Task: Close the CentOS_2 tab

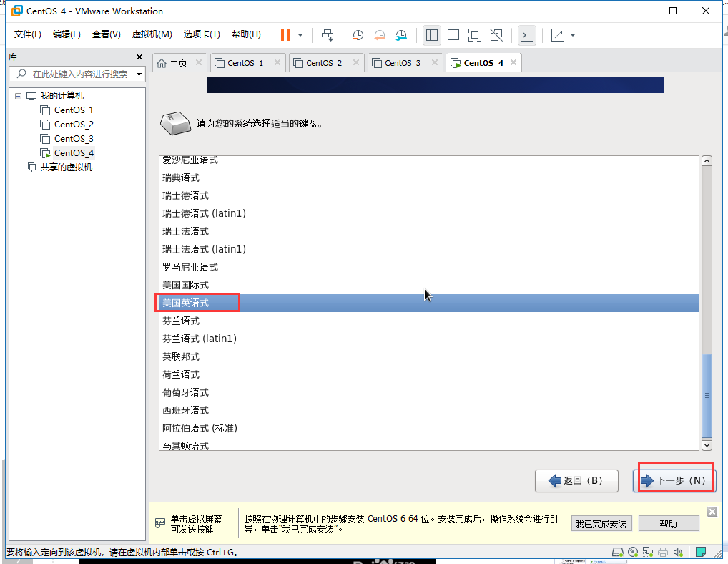Action: point(356,62)
